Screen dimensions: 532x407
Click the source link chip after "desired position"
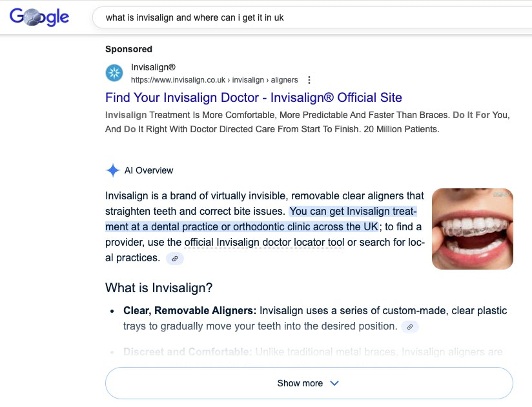(x=410, y=327)
